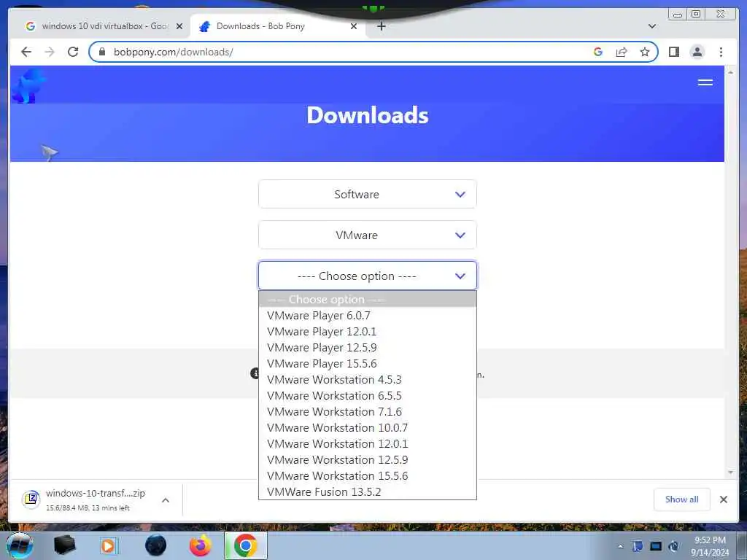The image size is (747, 560).
Task: Share this page via share icon
Action: tap(622, 52)
